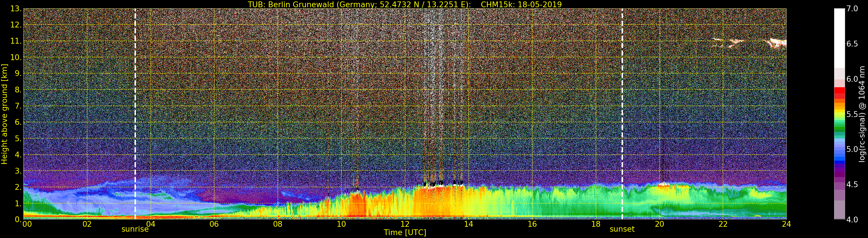Screen dimensions: 868x238
Task: Click time axis tick "24"
Action: (x=786, y=224)
